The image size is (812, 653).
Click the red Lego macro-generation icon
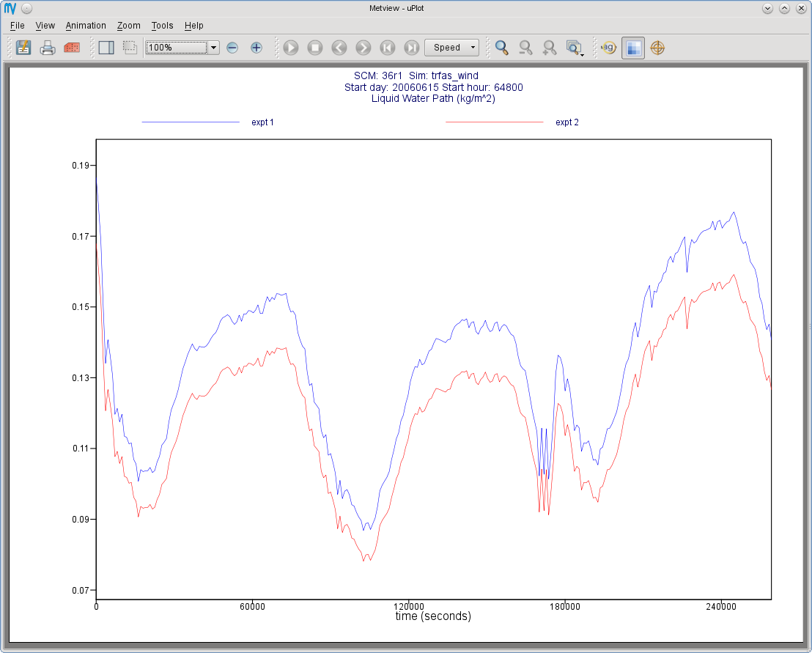tap(72, 48)
